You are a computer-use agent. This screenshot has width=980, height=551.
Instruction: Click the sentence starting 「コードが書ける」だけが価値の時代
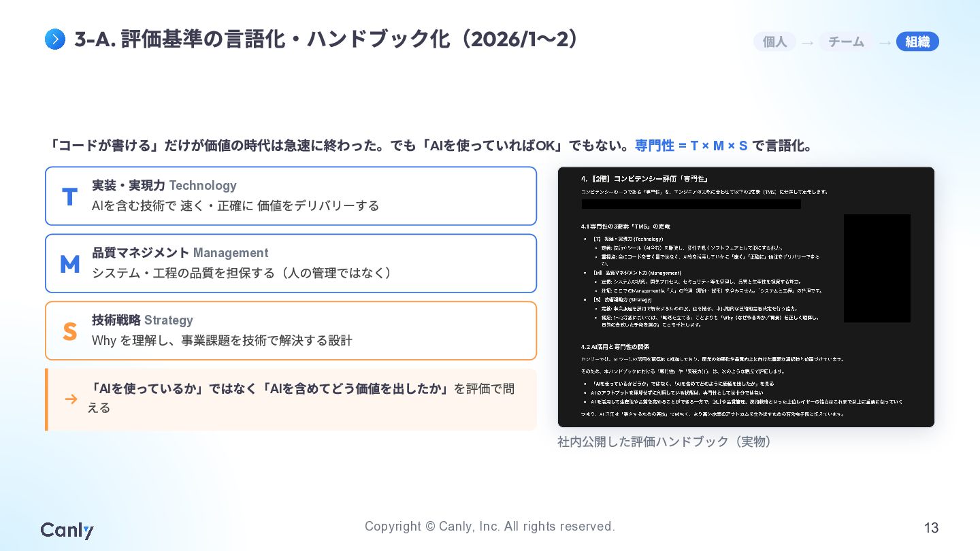(x=430, y=146)
